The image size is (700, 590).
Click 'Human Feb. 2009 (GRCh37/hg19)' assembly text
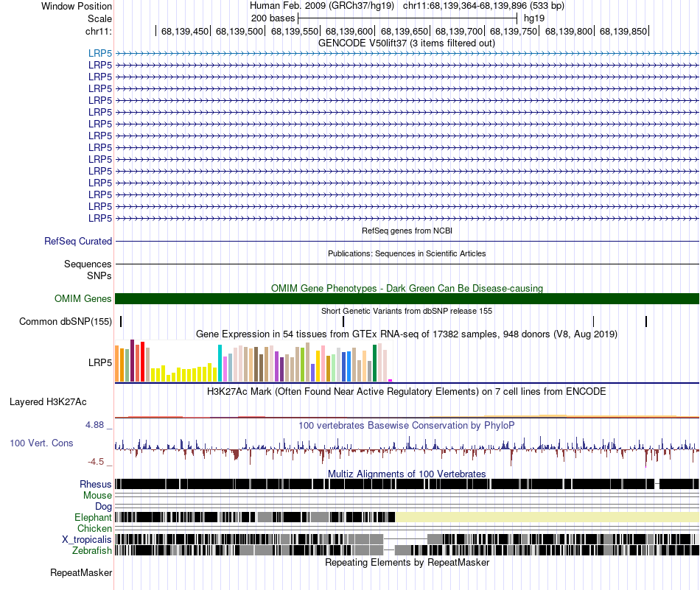[x=322, y=6]
